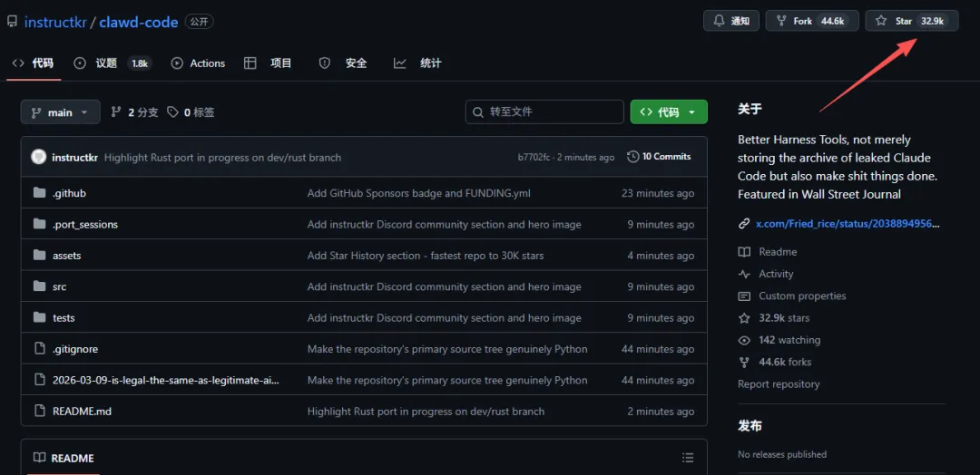This screenshot has height=475, width=980.
Task: Click the notification bell icon
Action: [x=719, y=21]
